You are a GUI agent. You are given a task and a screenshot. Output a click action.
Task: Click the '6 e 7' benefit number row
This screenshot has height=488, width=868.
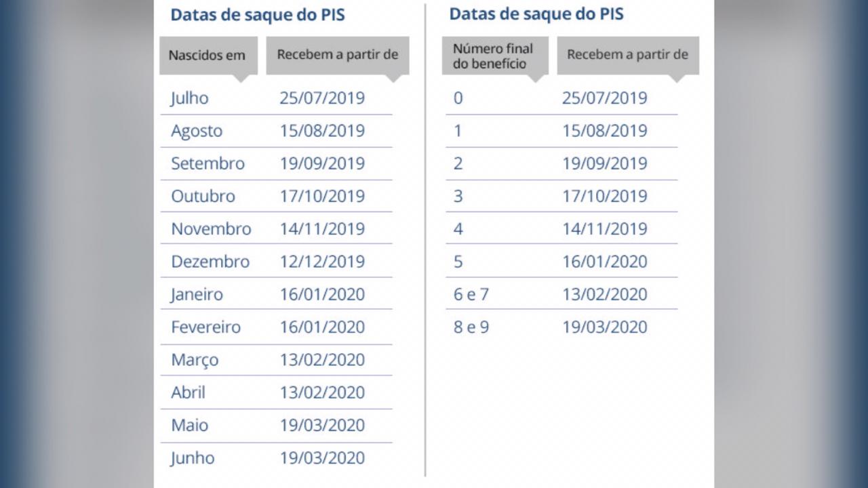coord(561,294)
